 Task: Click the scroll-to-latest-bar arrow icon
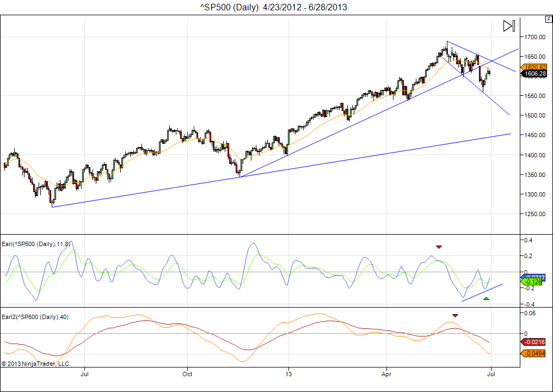click(508, 26)
